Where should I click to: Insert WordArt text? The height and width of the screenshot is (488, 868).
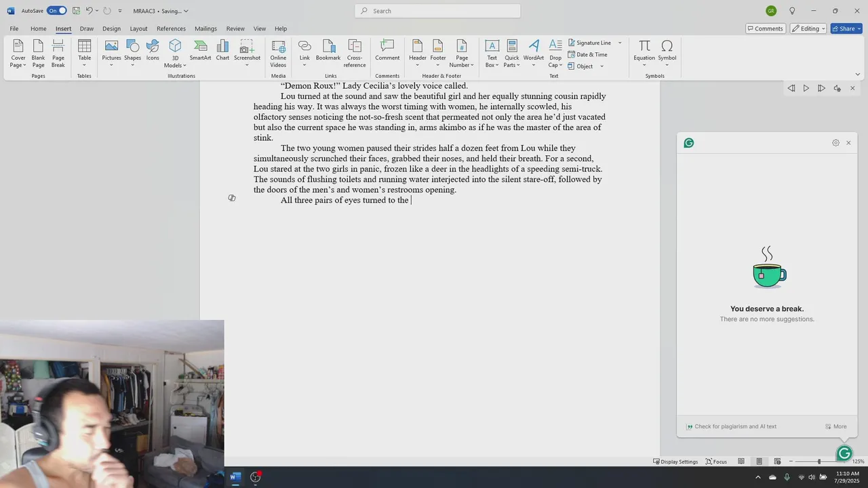(534, 54)
